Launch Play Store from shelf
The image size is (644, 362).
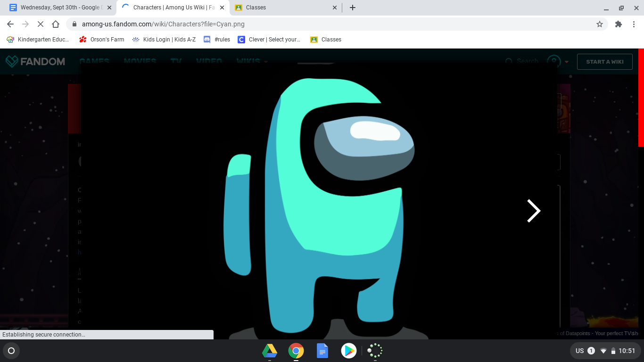coord(349,351)
